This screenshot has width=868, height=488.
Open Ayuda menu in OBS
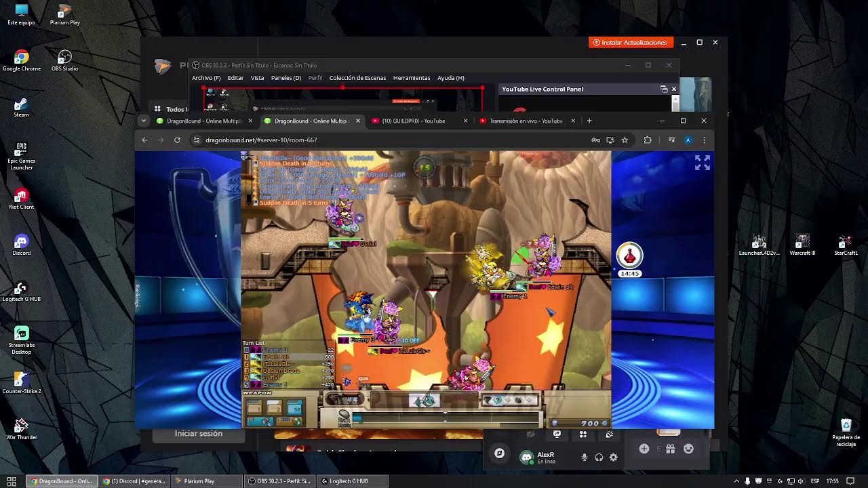451,78
